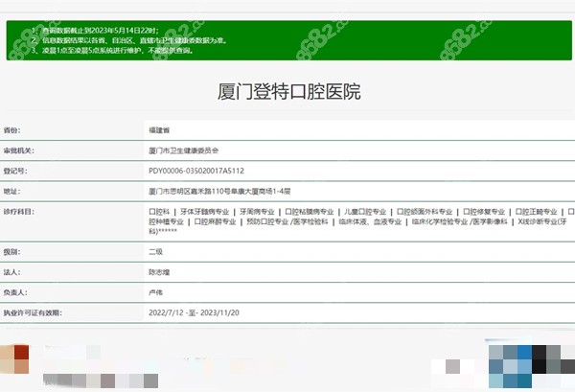Select the 法人 label
The image size is (575, 392).
point(11,272)
